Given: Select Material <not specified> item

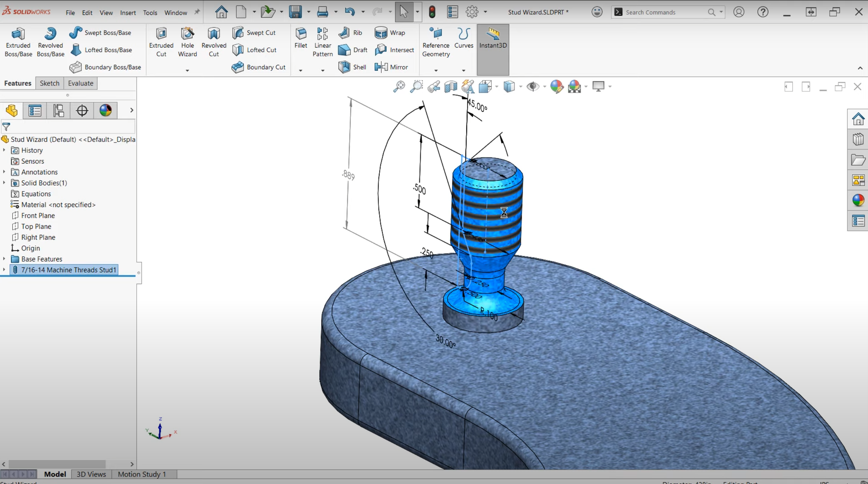Looking at the screenshot, I should coord(58,205).
